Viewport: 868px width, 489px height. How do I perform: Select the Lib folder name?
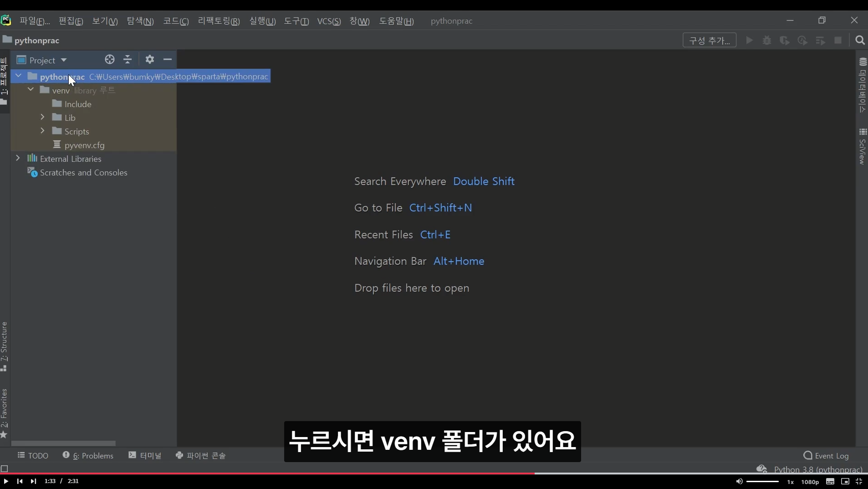click(x=70, y=118)
